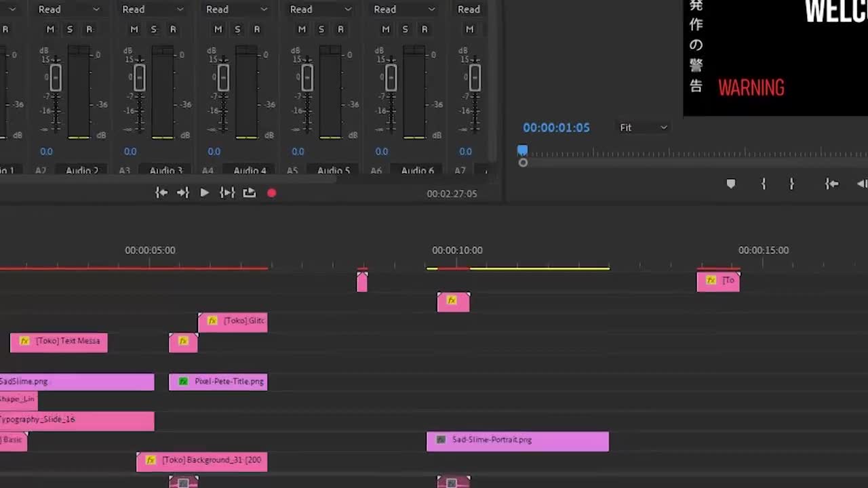868x488 pixels.
Task: Go to In point in the Program monitor
Action: pyautogui.click(x=832, y=184)
